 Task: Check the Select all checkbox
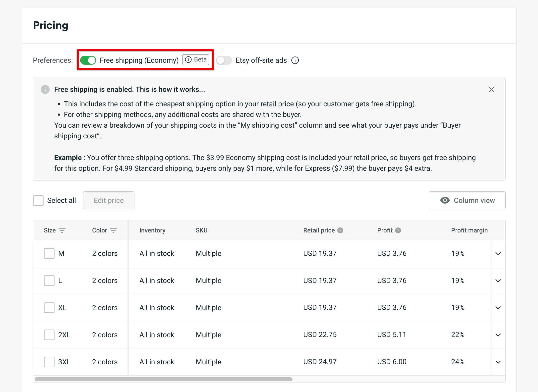[x=38, y=200]
